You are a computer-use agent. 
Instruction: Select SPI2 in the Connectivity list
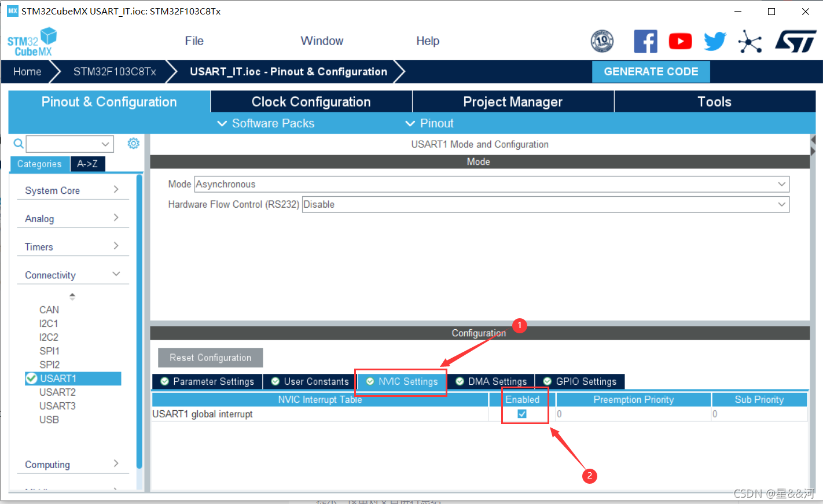(x=49, y=365)
